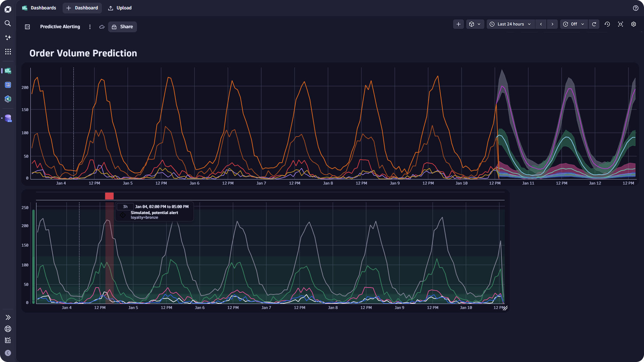Refresh the dashboard data
The width and height of the screenshot is (644, 362).
tap(594, 24)
